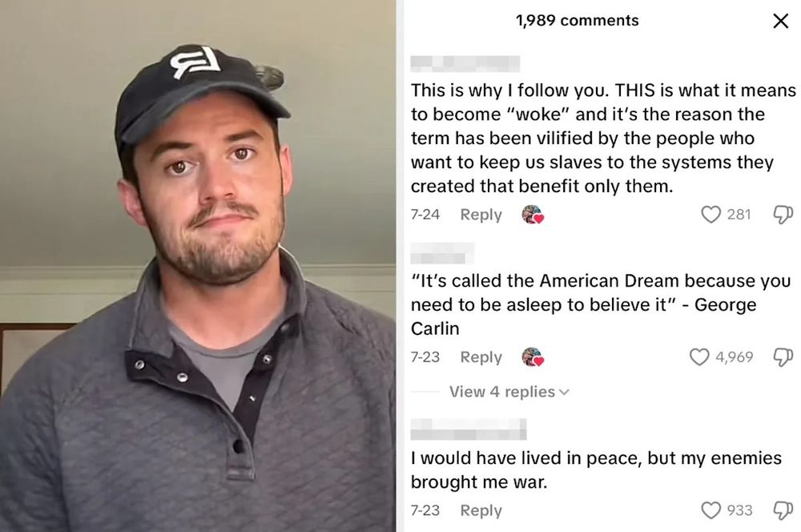Viewport: 801px width, 532px height.
Task: Close the comments panel with X
Action: click(780, 21)
